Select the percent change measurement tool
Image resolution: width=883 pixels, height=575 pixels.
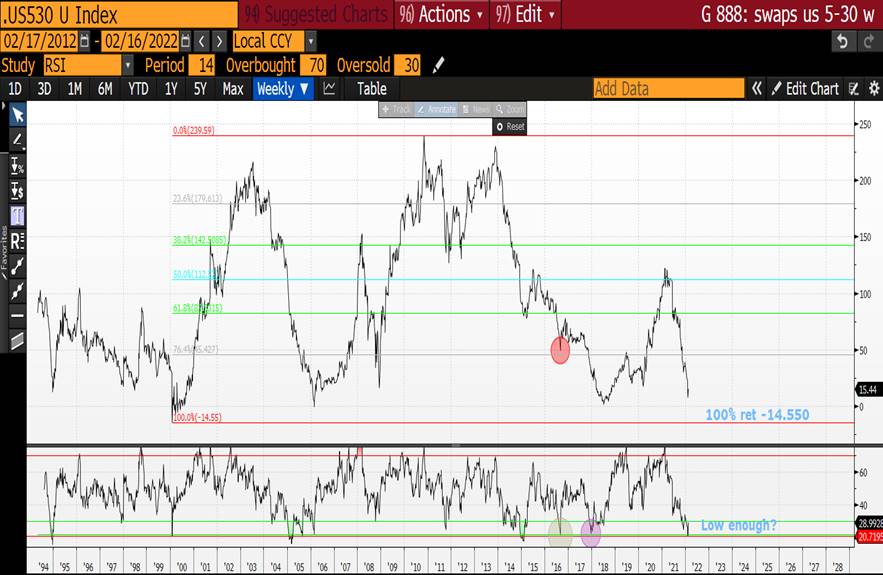(17, 166)
